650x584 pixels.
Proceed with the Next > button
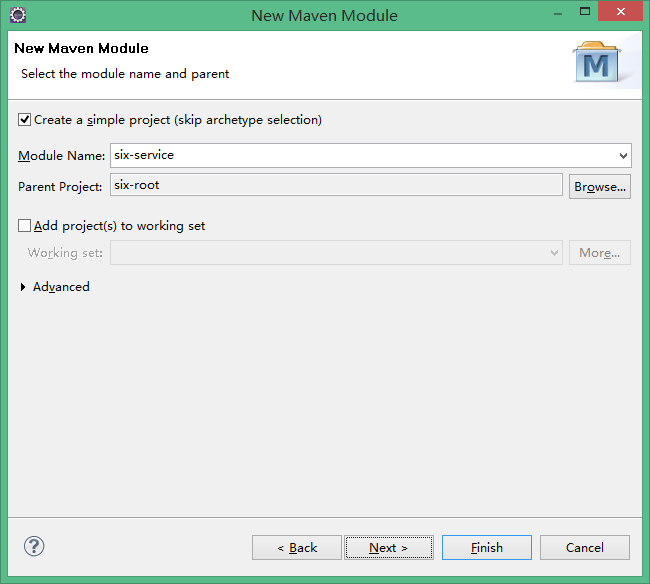click(389, 548)
